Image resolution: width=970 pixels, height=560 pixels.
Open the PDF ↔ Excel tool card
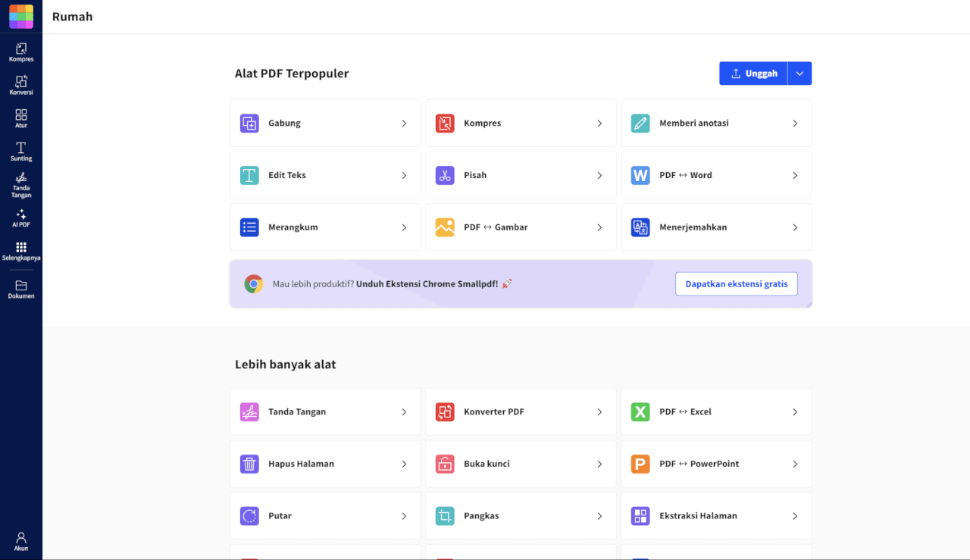[715, 412]
